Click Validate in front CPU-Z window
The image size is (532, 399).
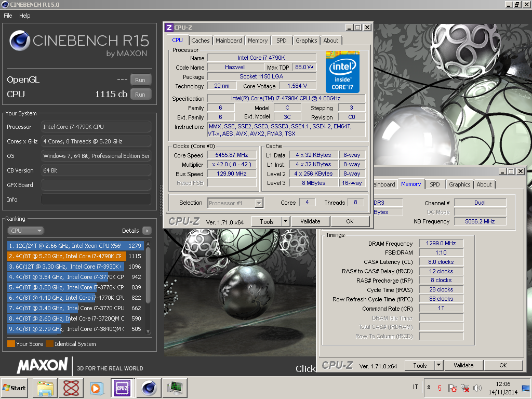click(310, 221)
